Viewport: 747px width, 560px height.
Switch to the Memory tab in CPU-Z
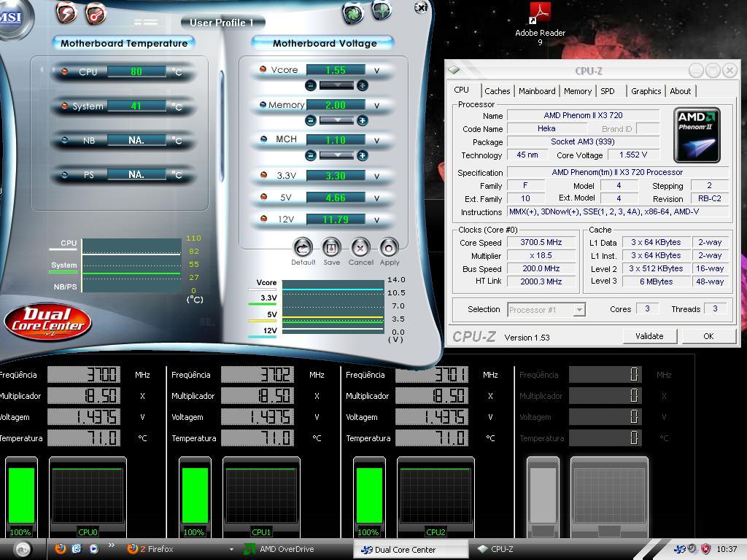click(578, 91)
